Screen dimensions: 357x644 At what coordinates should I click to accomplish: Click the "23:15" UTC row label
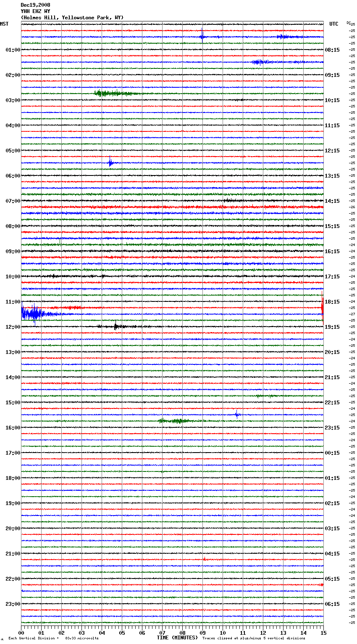point(332,428)
